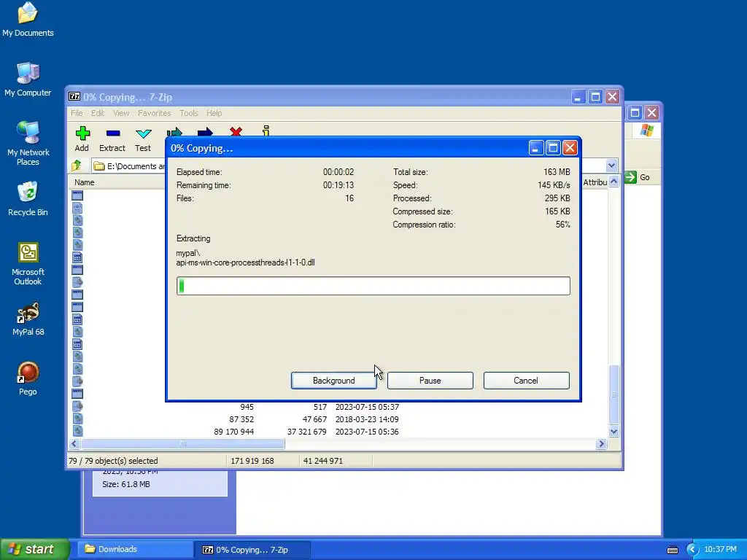Cancel the copying operation
This screenshot has width=747, height=560.
point(526,381)
